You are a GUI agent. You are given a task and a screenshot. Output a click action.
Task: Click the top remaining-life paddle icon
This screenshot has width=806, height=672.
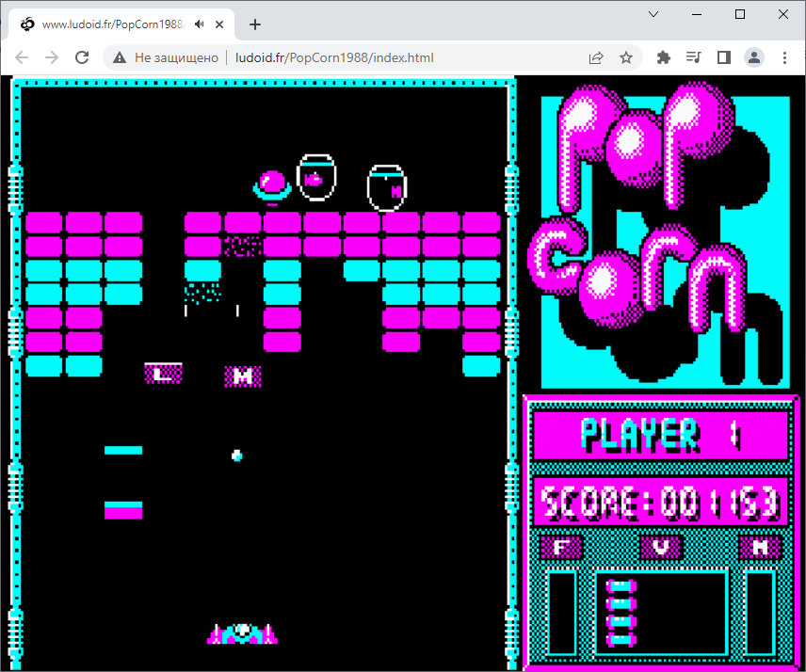621,586
